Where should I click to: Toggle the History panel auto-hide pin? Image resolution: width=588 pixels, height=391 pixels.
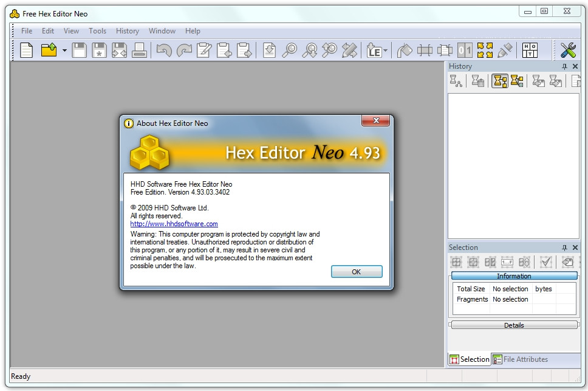(564, 66)
